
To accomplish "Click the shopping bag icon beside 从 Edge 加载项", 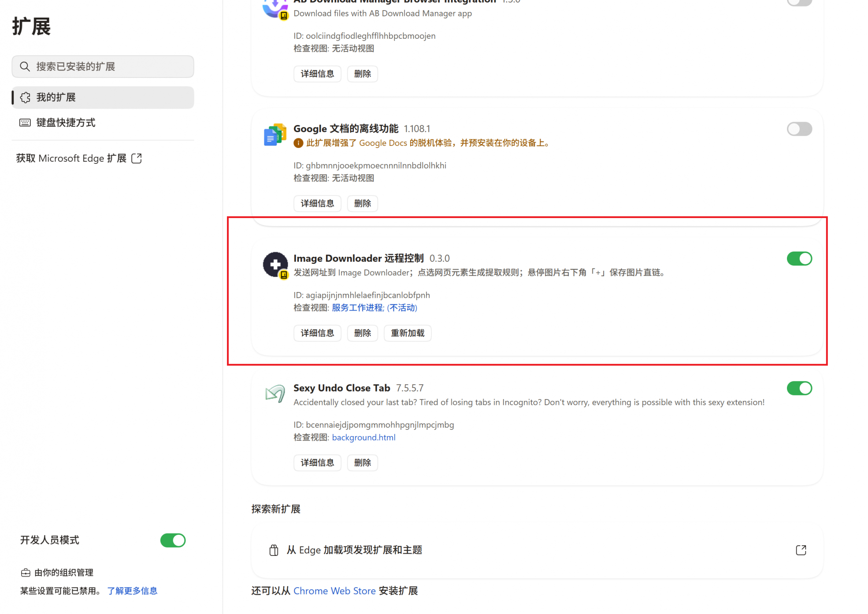I will (x=274, y=550).
